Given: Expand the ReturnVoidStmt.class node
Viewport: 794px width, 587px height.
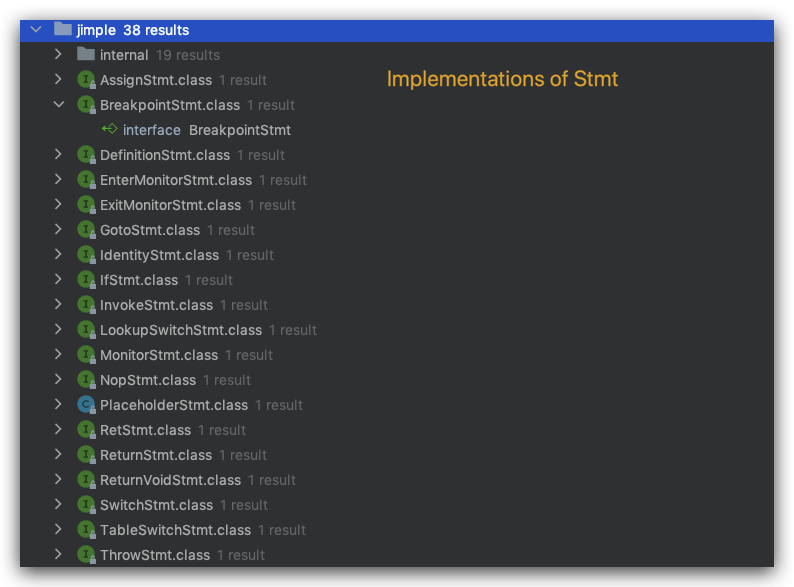Looking at the screenshot, I should click(59, 480).
